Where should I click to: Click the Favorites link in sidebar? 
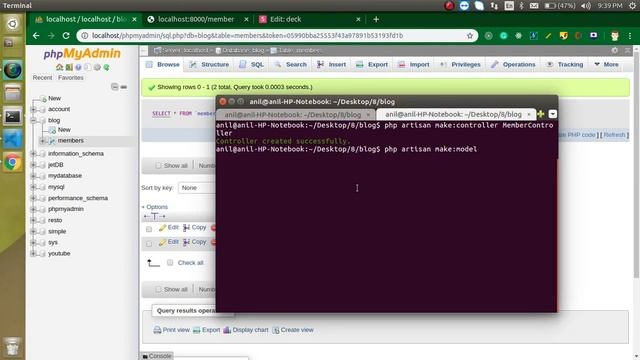pyautogui.click(x=71, y=78)
